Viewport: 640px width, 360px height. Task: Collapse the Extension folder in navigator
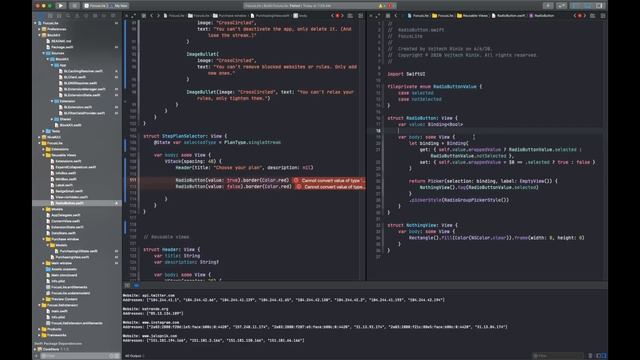pos(52,101)
